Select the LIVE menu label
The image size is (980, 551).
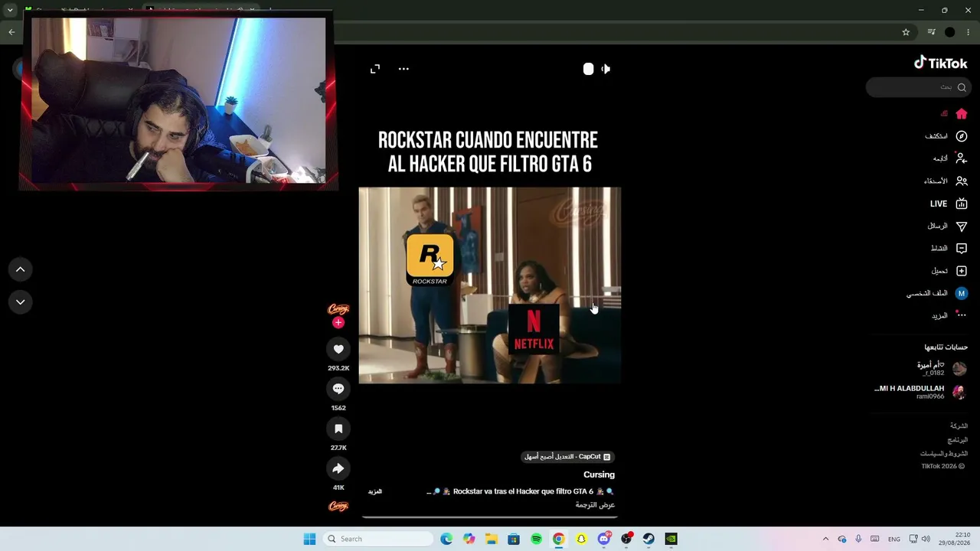coord(939,204)
